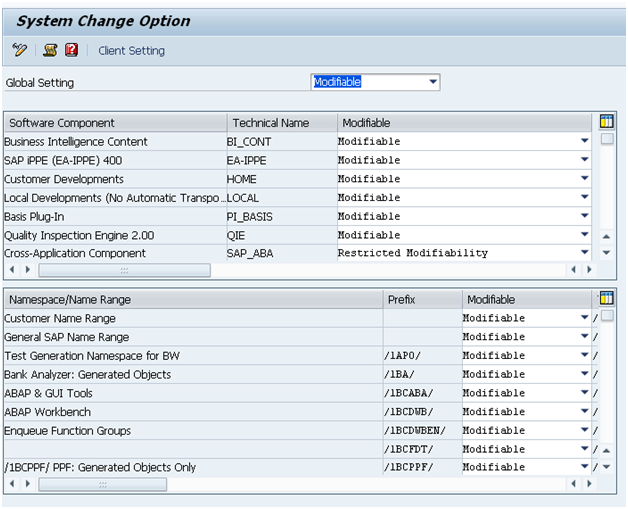Click Modifiable header in Namespace table
This screenshot has width=628, height=509.
coord(527,300)
